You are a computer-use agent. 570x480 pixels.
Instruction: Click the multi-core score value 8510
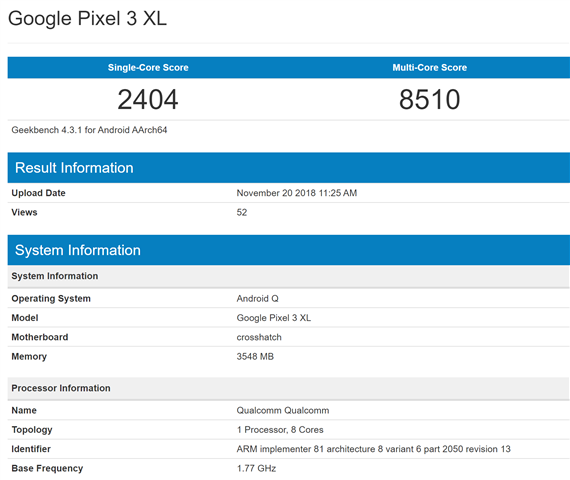430,99
